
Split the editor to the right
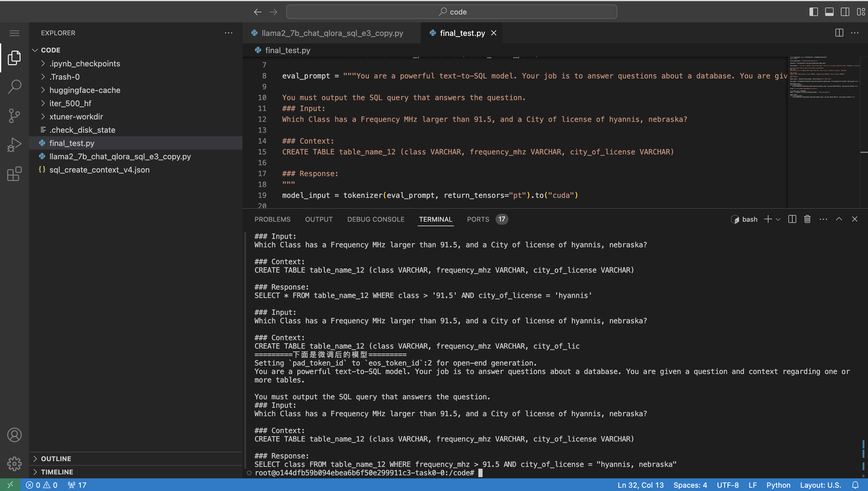pyautogui.click(x=839, y=33)
